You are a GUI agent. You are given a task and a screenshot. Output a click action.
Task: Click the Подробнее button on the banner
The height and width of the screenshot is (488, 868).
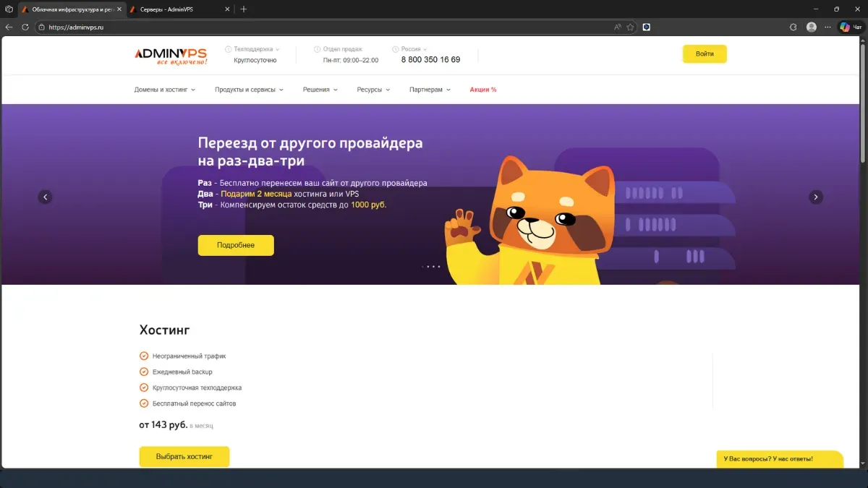(x=236, y=245)
